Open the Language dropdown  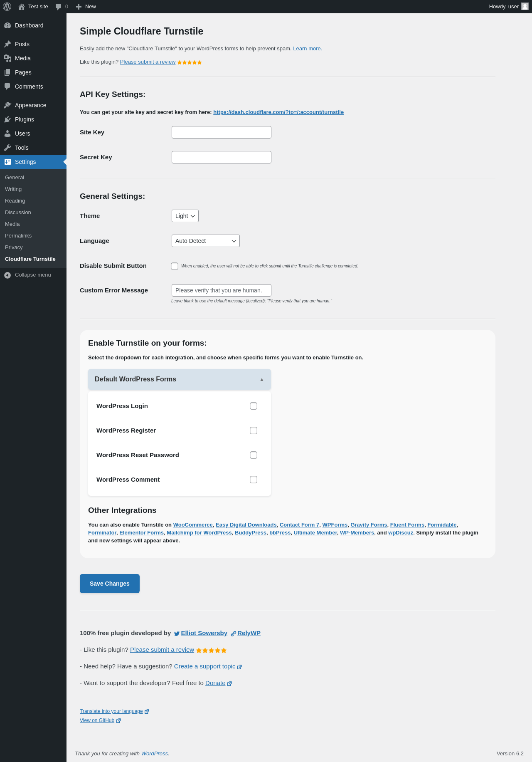click(x=206, y=241)
